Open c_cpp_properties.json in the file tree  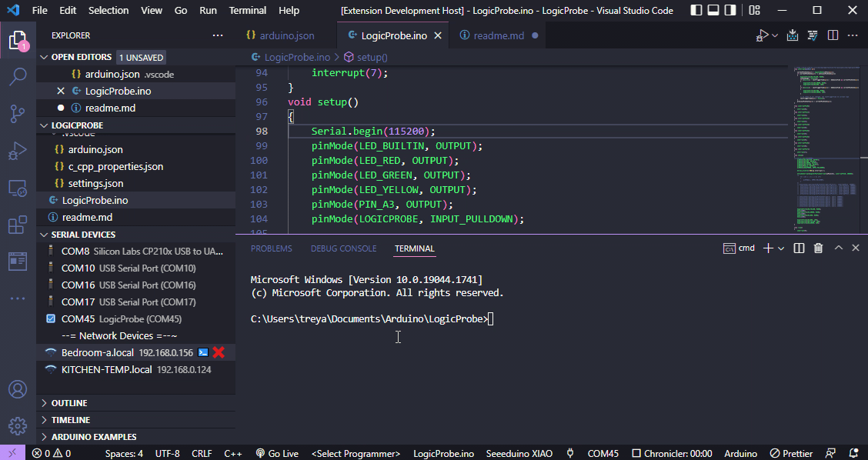click(135, 167)
